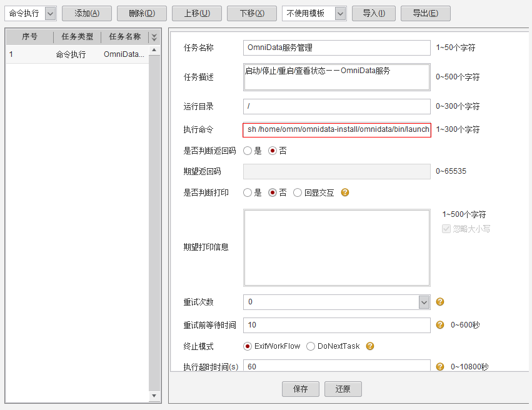Expand the task list column chooser arrows
This screenshot has height=410, width=532.
pyautogui.click(x=154, y=37)
